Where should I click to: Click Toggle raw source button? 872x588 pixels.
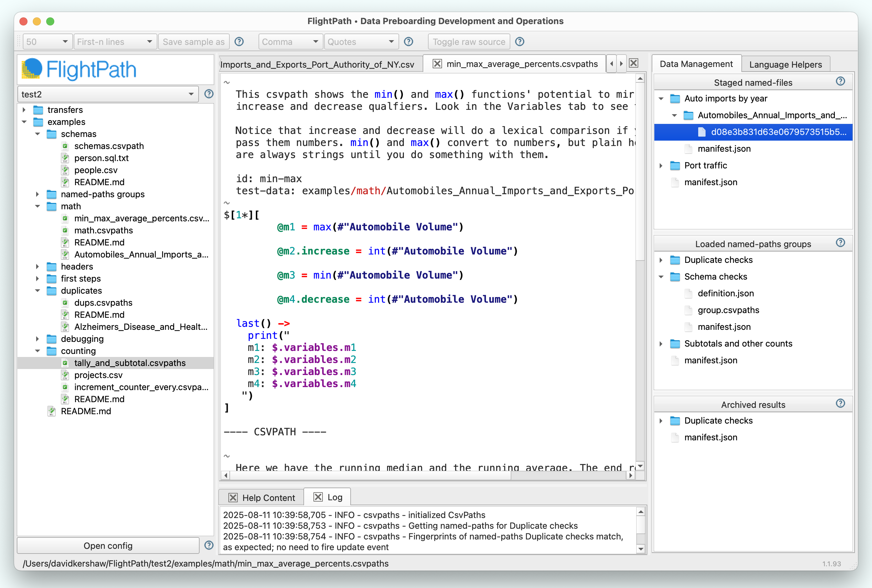tap(469, 42)
